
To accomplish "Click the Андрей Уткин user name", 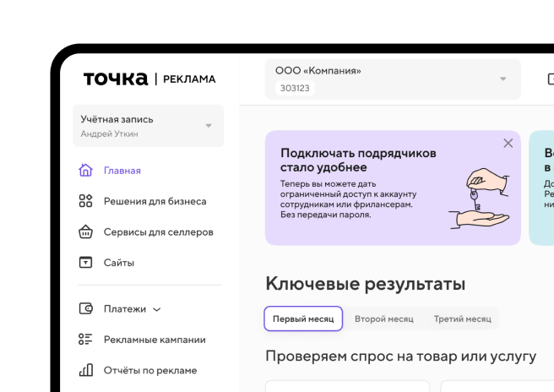I will [x=109, y=134].
